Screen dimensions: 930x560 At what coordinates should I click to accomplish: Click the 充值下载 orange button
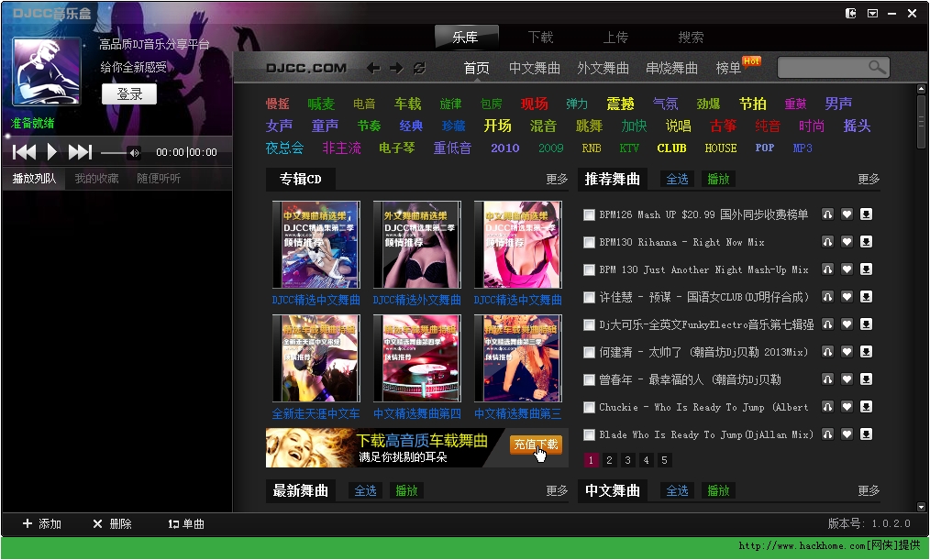pos(536,445)
